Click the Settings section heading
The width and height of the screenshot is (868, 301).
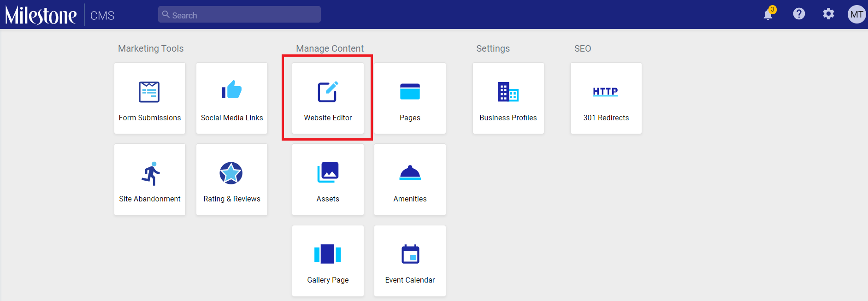[x=493, y=48]
